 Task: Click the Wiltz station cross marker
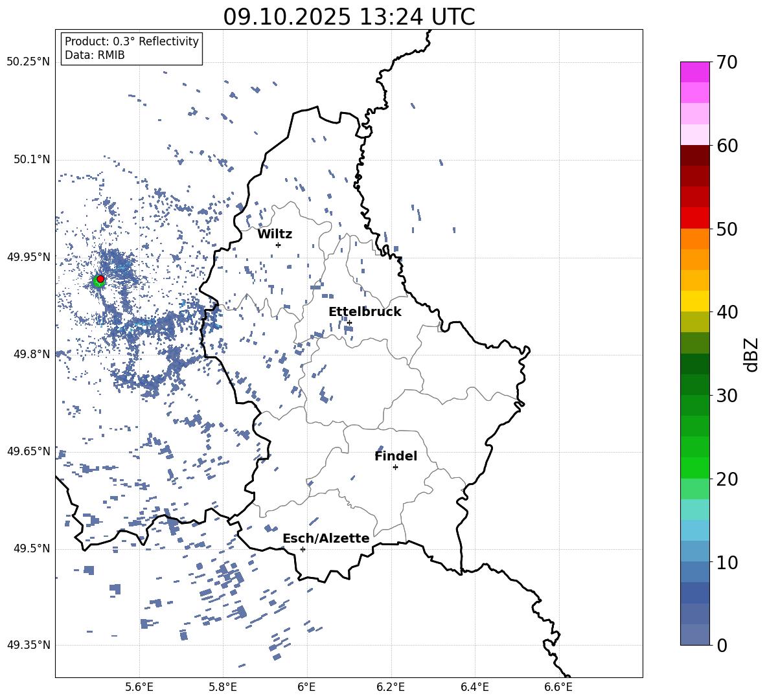278,245
